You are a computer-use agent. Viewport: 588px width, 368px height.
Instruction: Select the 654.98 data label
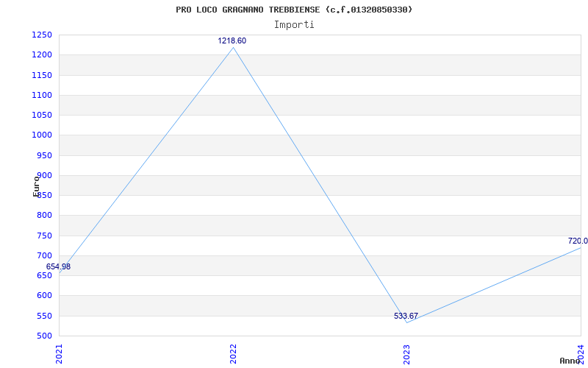[x=58, y=266]
